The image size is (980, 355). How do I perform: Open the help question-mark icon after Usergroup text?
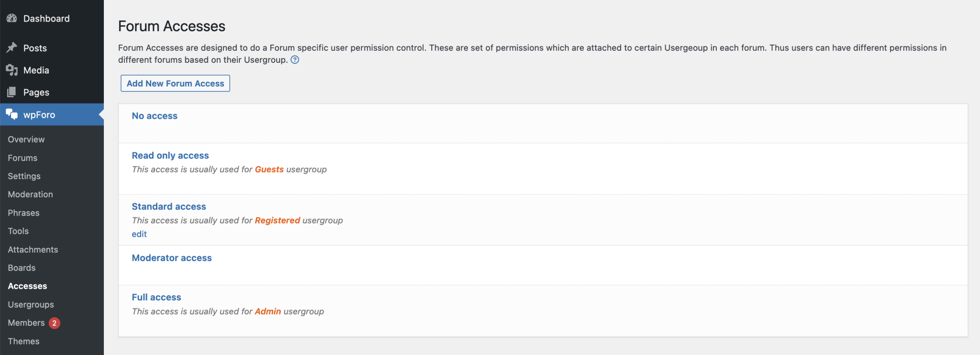[x=295, y=59]
